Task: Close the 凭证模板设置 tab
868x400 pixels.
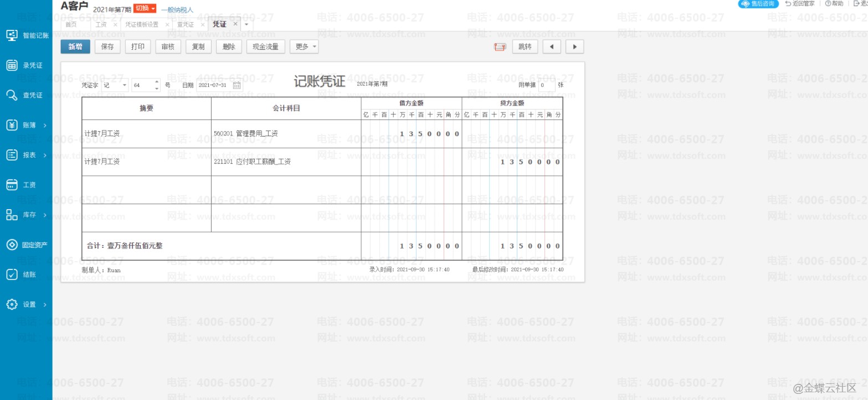Action: pos(167,25)
